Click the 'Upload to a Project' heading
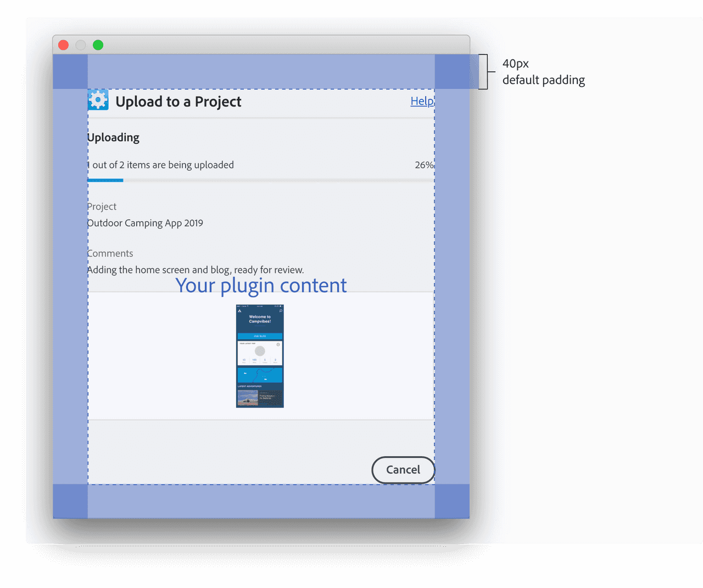The height and width of the screenshot is (588, 703). [178, 102]
